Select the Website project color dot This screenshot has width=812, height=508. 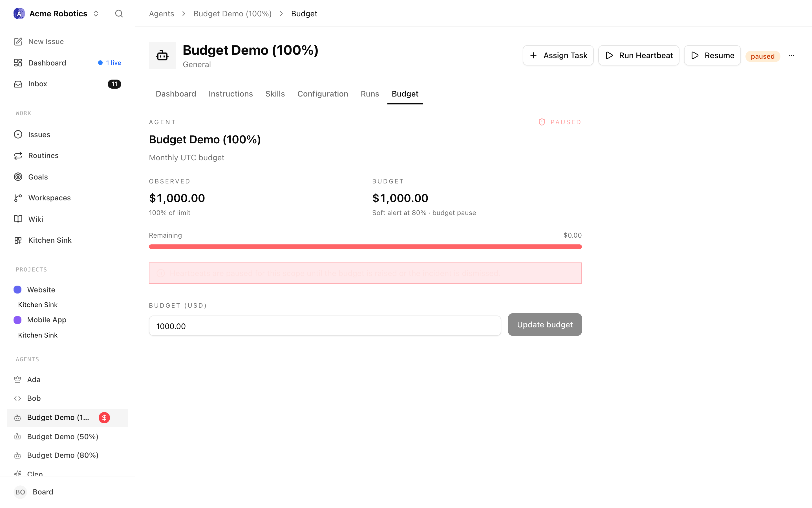click(17, 290)
